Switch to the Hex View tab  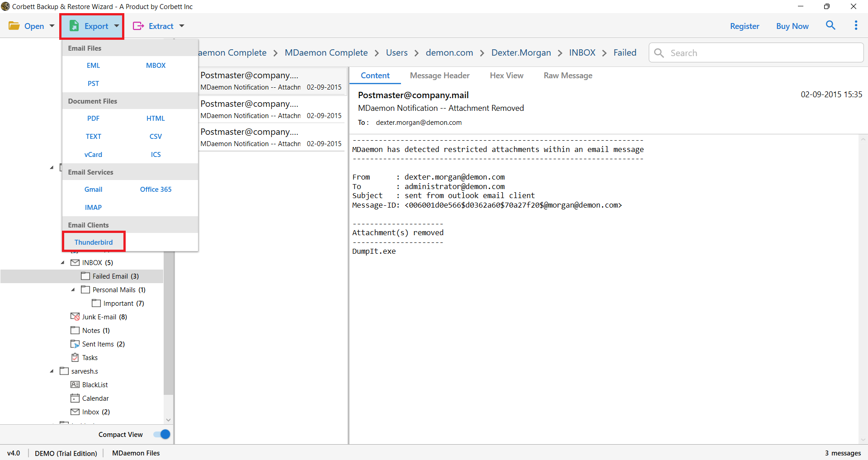pyautogui.click(x=506, y=76)
